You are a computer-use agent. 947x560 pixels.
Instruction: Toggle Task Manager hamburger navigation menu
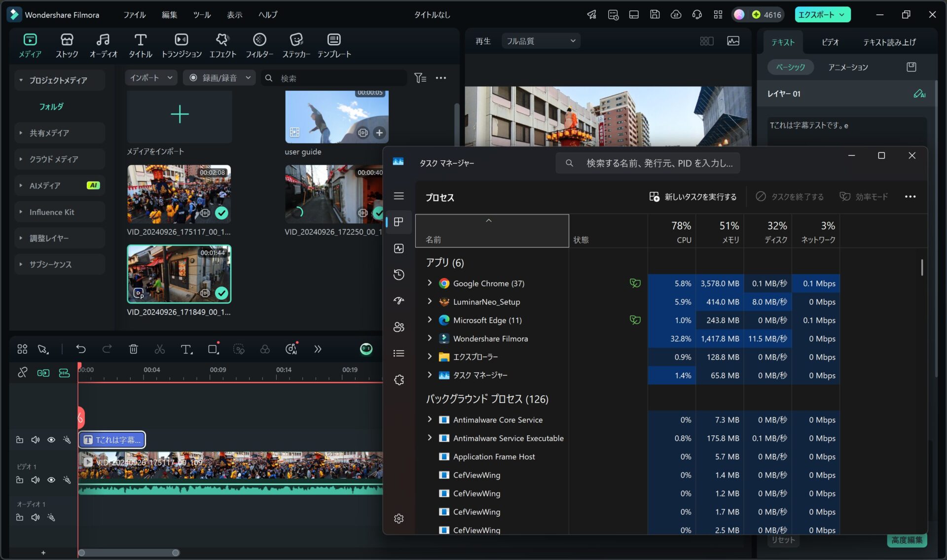coord(399,196)
